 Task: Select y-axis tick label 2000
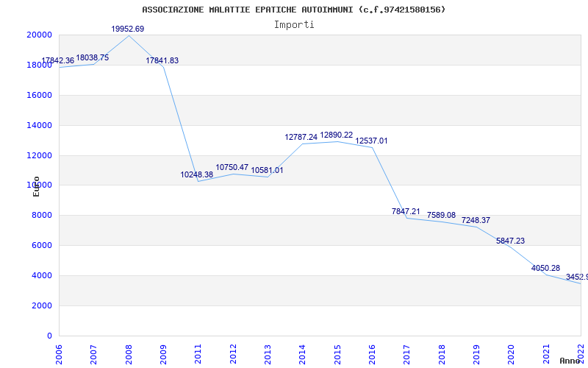41,305
